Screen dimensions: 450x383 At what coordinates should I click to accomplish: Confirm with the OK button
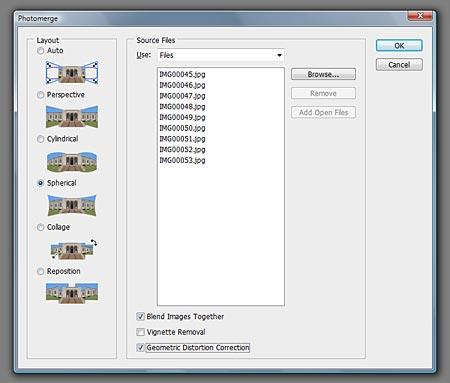(x=399, y=46)
